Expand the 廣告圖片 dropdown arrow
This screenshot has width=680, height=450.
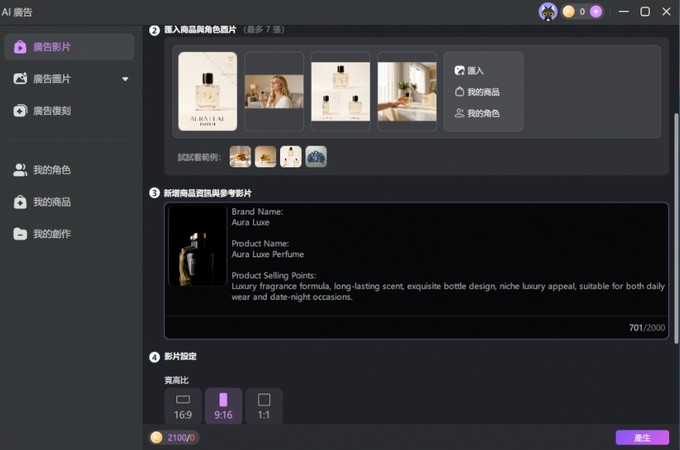(125, 79)
